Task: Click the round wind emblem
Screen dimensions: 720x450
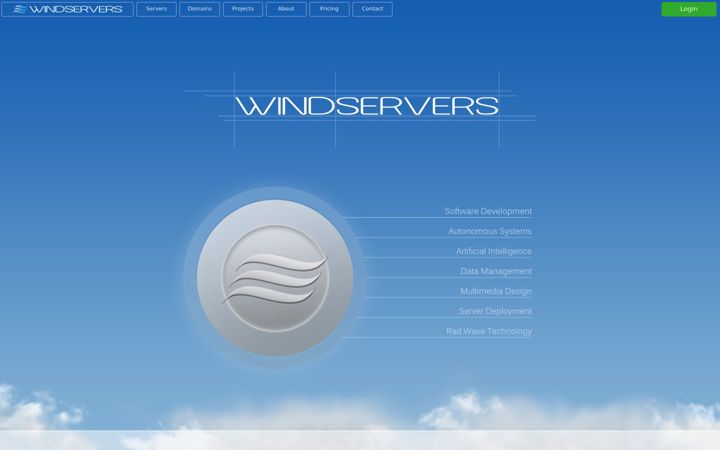Action: 275,278
